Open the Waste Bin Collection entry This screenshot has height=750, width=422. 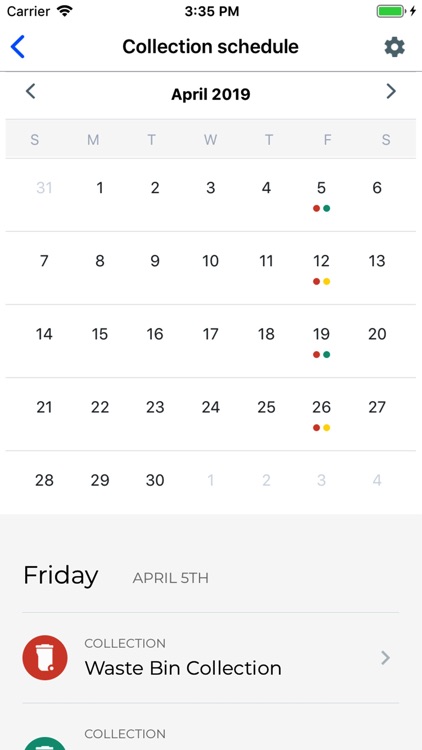(211, 658)
